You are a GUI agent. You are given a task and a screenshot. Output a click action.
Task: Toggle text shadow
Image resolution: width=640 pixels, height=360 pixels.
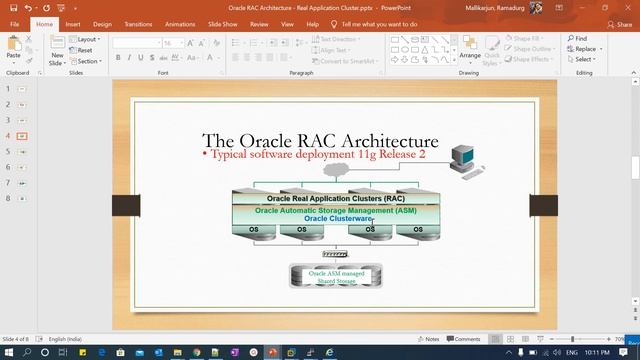pos(152,58)
